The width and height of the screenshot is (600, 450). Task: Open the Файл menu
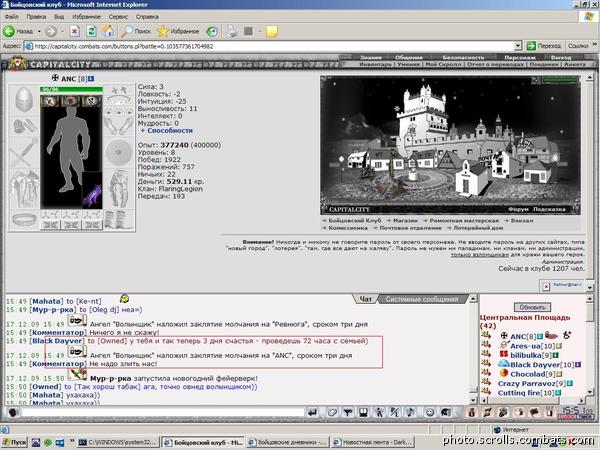(x=12, y=16)
